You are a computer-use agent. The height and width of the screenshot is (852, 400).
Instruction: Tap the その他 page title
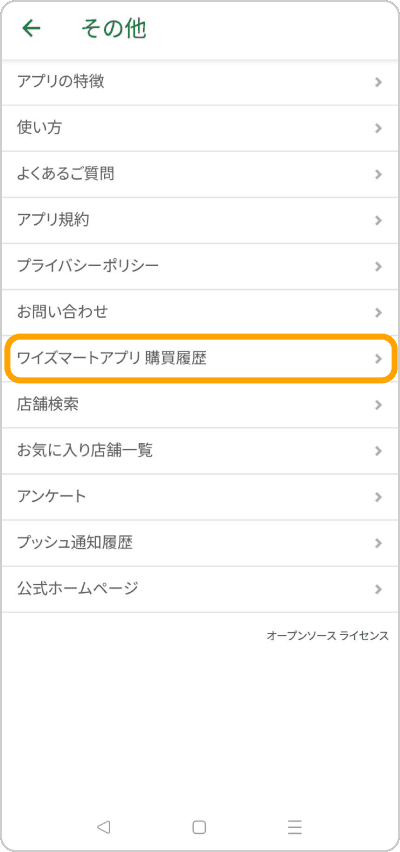[114, 28]
